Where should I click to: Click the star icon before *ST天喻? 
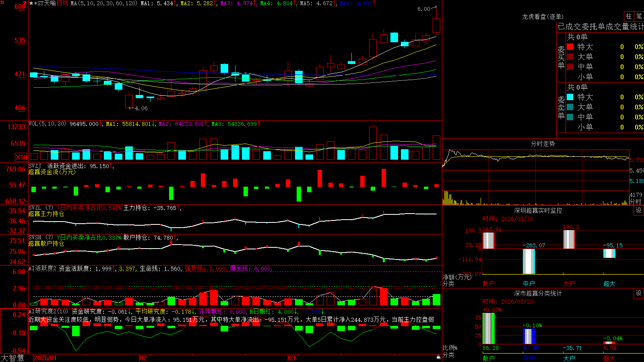click(31, 3)
